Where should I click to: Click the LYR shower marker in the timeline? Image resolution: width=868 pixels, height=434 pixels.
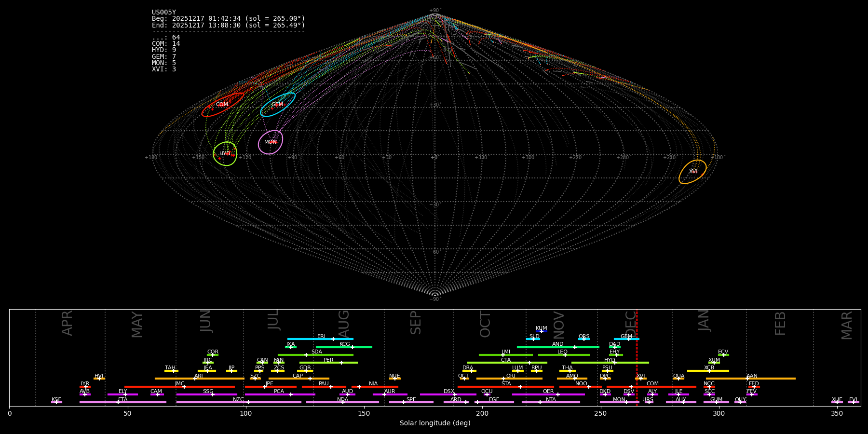[85, 387]
